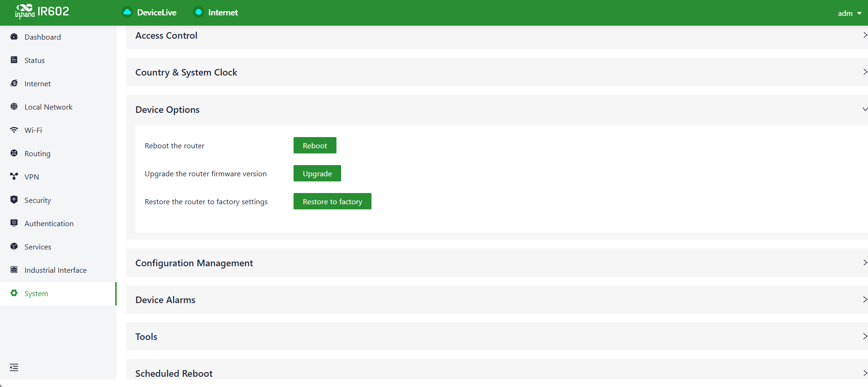Click the Status list icon
868x387 pixels.
(14, 60)
